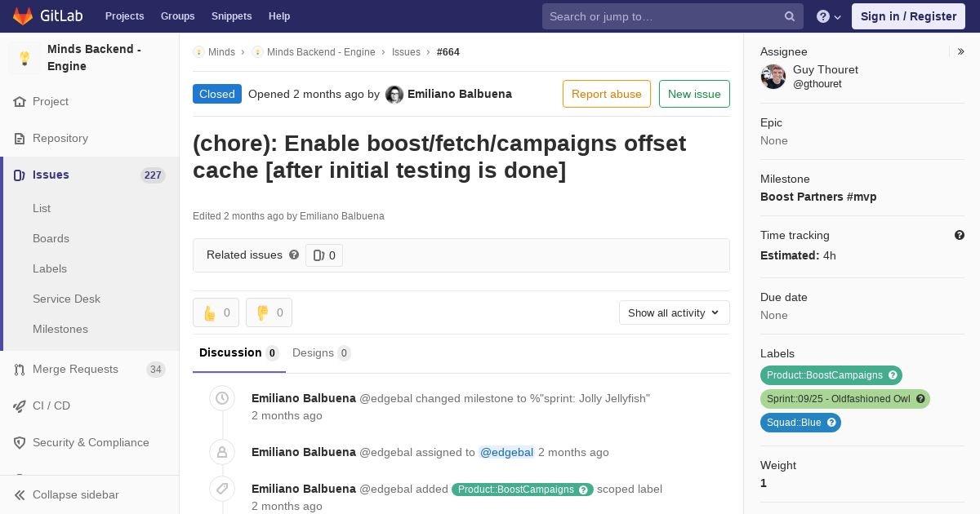The width and height of the screenshot is (980, 514).
Task: Add a thumbs up reaction
Action: 216,312
